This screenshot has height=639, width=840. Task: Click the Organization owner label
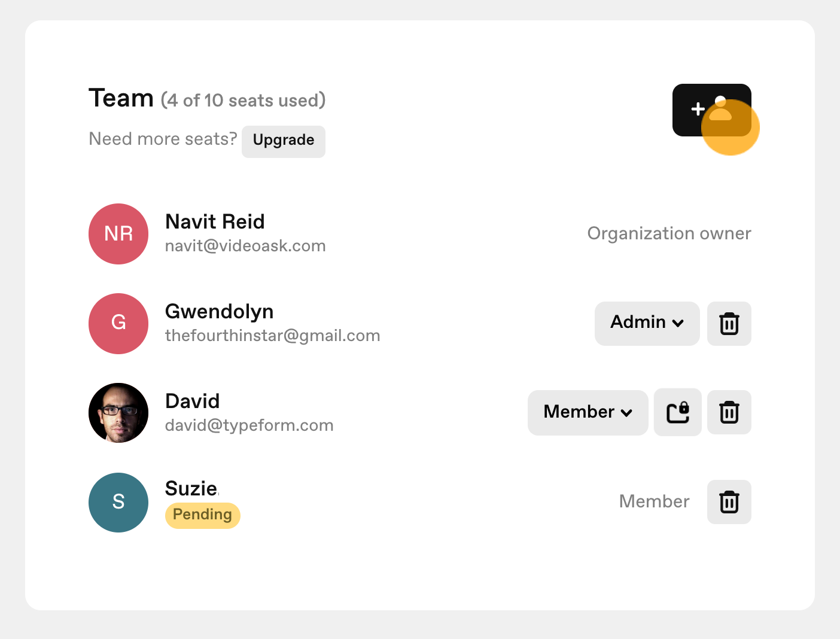point(669,233)
